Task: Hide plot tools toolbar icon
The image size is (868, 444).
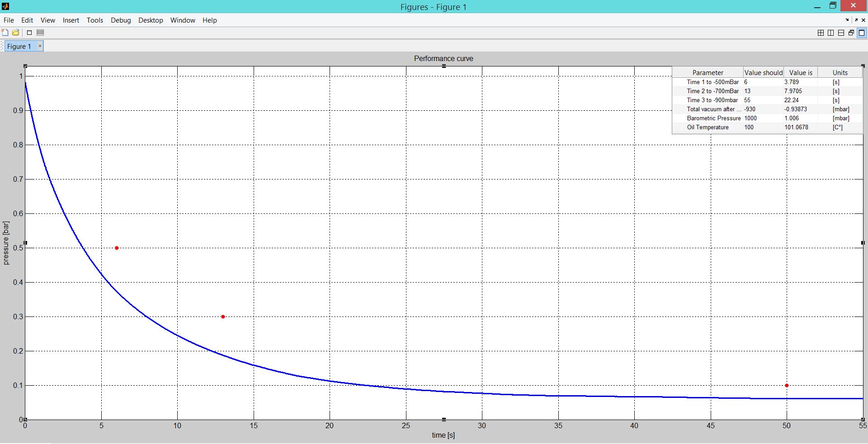Action: (x=29, y=33)
